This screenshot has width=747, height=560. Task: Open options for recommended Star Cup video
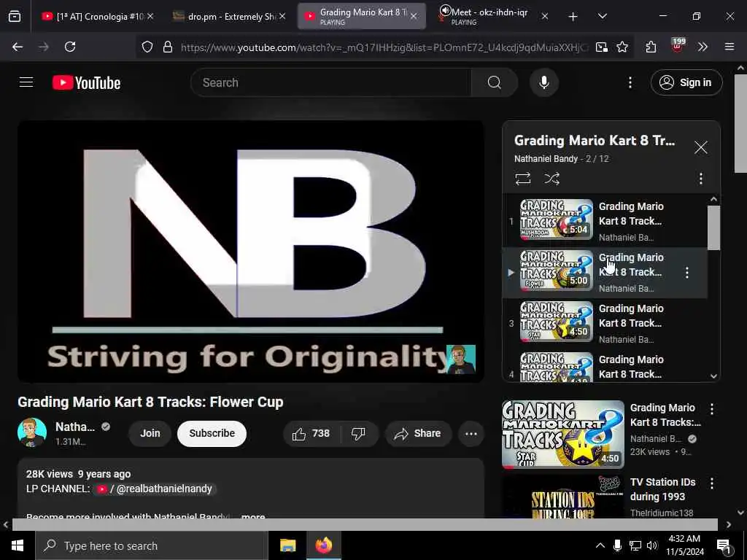pyautogui.click(x=712, y=409)
